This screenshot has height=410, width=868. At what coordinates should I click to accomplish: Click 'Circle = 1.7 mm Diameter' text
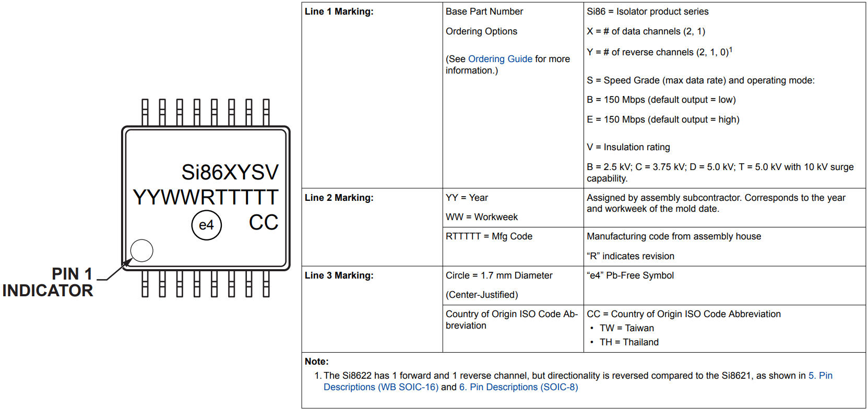click(499, 275)
